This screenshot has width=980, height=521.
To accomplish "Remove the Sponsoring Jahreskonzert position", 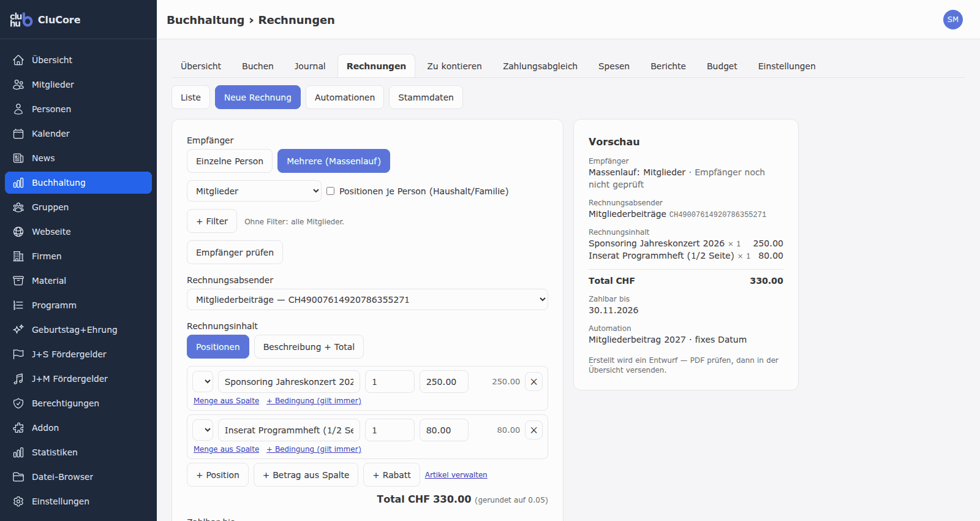I will point(533,381).
